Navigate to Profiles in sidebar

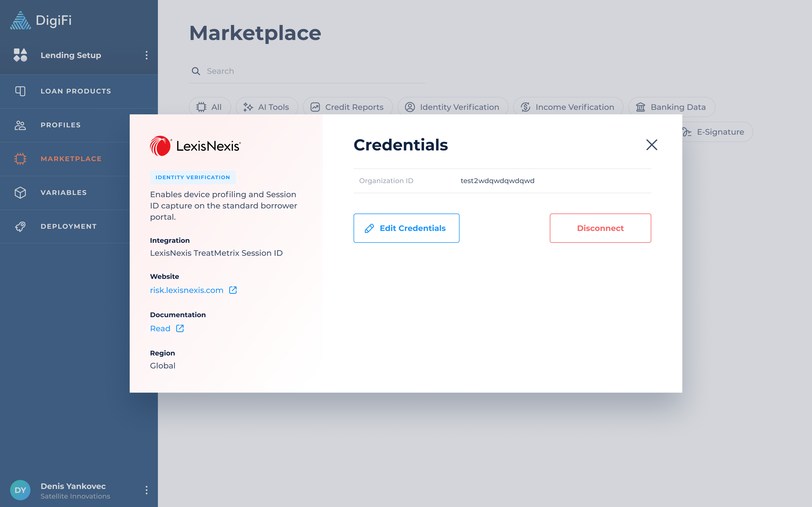(x=60, y=125)
